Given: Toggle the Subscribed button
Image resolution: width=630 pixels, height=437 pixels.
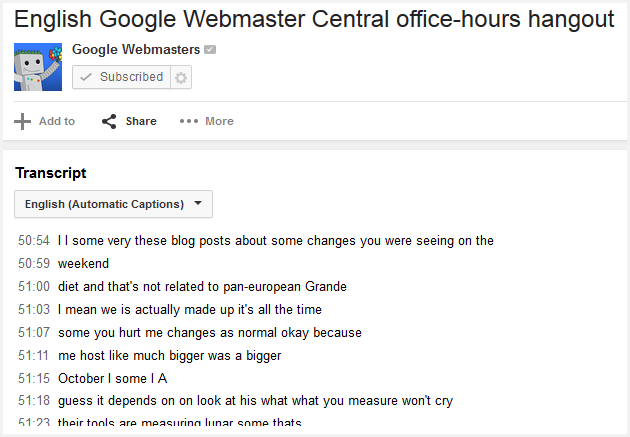Looking at the screenshot, I should click(x=121, y=77).
